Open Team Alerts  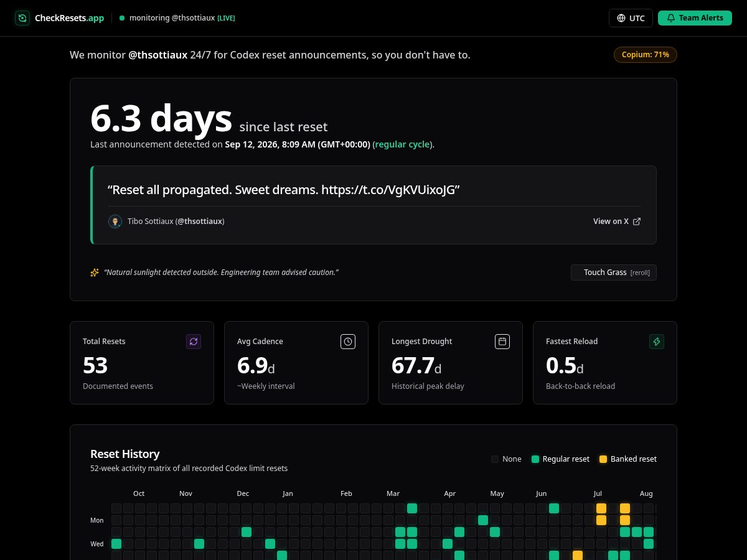[695, 18]
